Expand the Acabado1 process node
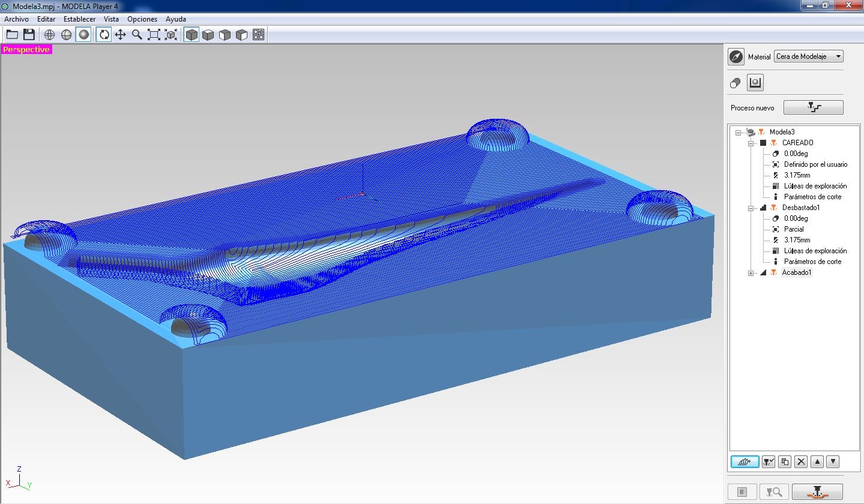The image size is (864, 504). [751, 273]
